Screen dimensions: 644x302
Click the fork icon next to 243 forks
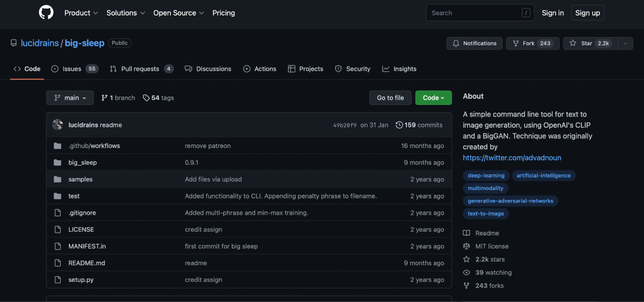(466, 286)
